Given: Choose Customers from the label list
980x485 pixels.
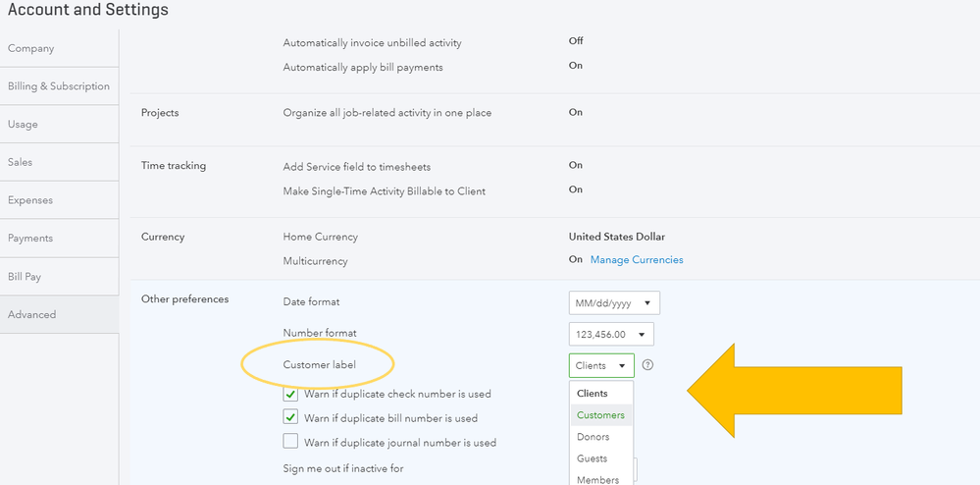Looking at the screenshot, I should pos(600,415).
